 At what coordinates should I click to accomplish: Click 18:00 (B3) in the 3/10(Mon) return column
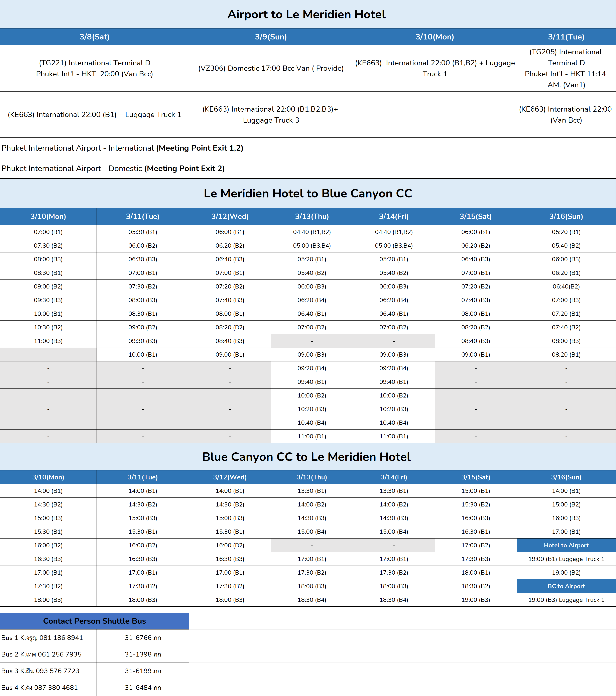[48, 600]
